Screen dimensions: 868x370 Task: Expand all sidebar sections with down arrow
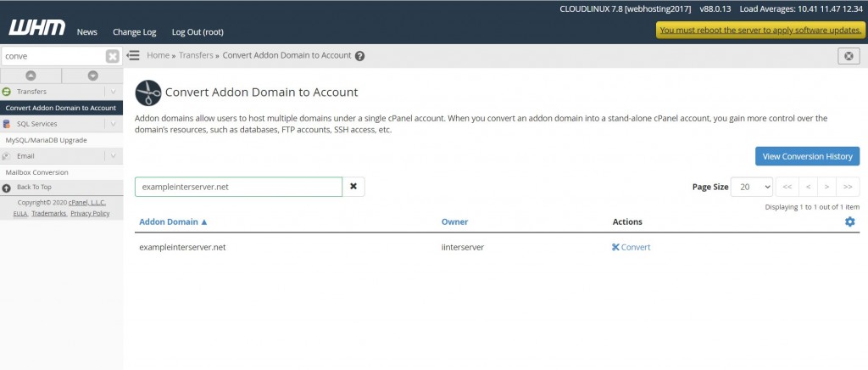(92, 76)
